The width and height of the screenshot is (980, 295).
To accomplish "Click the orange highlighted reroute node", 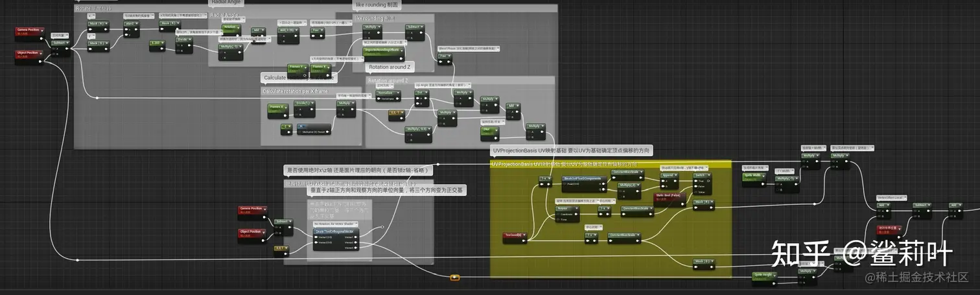I will click(455, 277).
